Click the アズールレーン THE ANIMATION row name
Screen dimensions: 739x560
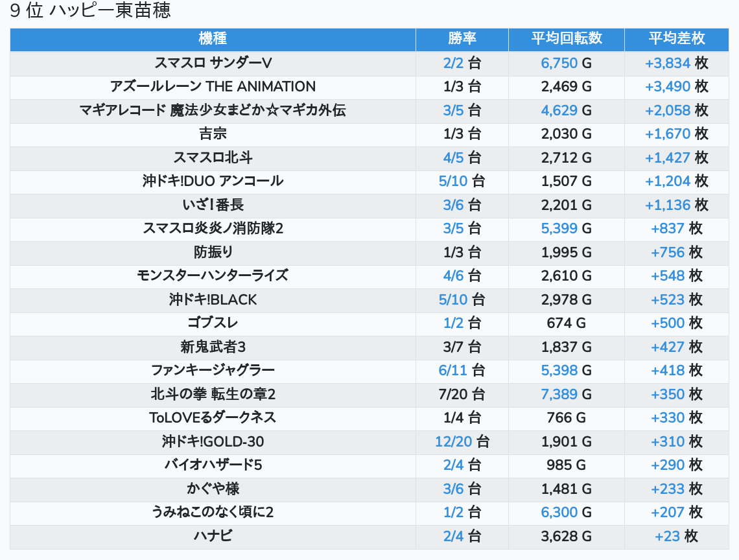click(213, 87)
